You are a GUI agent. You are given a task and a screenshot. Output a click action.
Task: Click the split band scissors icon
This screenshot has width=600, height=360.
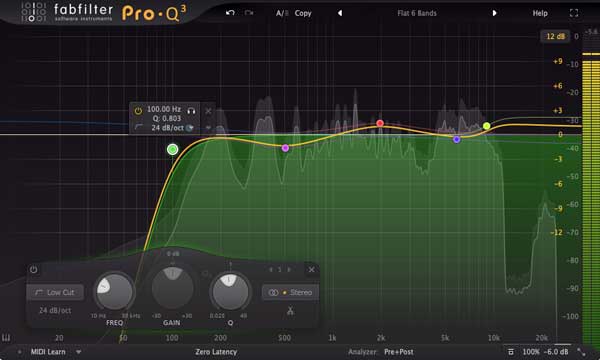(x=290, y=311)
